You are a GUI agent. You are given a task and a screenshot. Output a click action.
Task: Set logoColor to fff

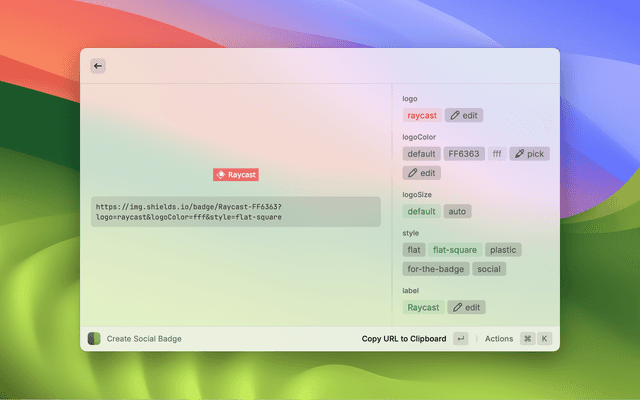pyautogui.click(x=497, y=154)
